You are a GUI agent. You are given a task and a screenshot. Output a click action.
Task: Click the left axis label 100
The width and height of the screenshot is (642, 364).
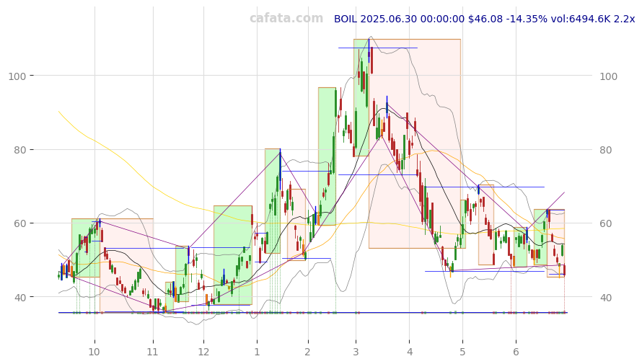click(17, 76)
